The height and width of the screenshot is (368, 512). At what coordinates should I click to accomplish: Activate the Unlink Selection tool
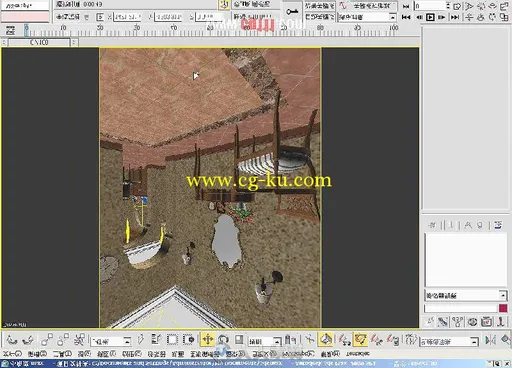63,340
